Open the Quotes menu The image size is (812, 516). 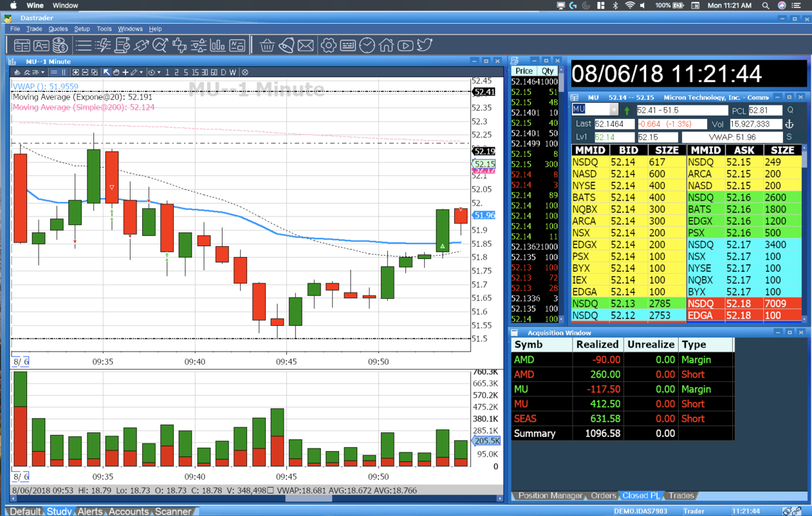[58, 29]
